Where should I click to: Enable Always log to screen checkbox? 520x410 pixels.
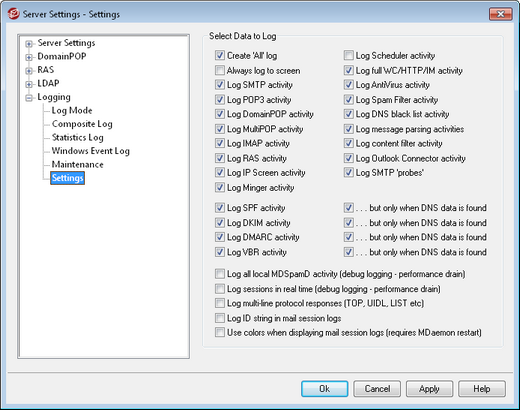pos(220,71)
